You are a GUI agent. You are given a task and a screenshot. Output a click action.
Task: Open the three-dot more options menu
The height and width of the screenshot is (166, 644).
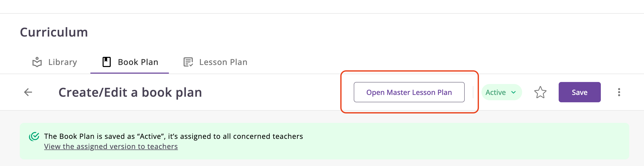(619, 92)
